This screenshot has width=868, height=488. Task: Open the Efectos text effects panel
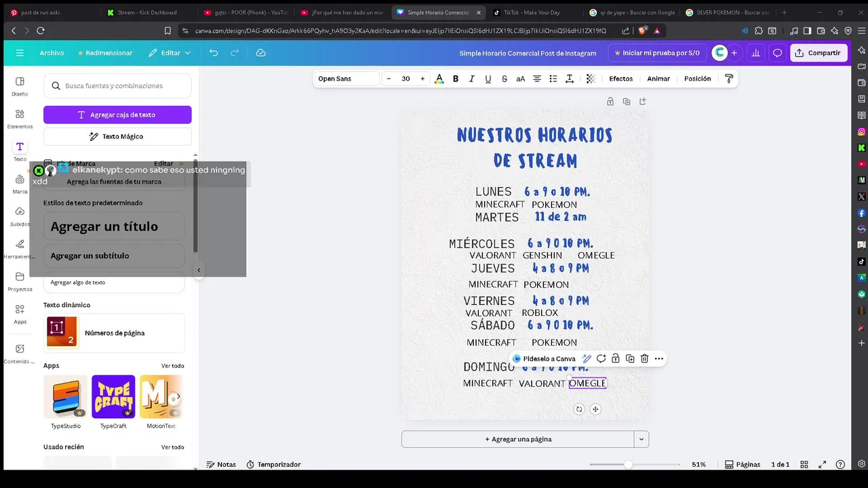620,79
